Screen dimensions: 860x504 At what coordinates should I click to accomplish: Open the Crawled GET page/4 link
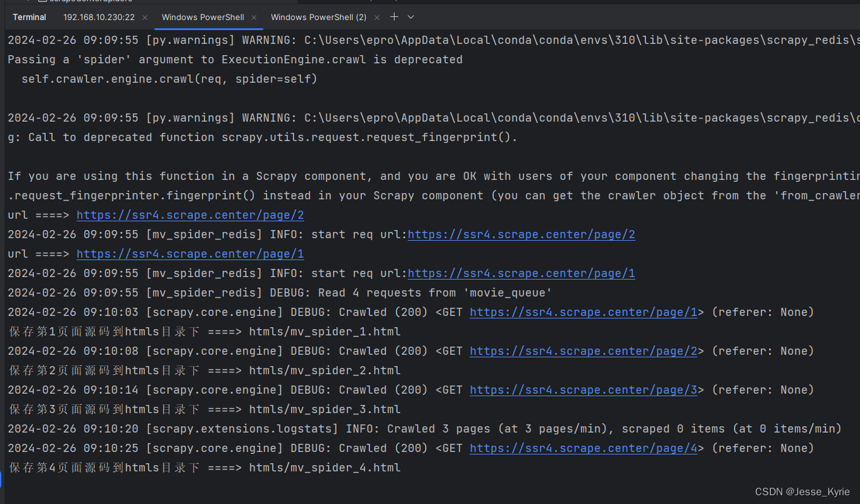tap(583, 448)
